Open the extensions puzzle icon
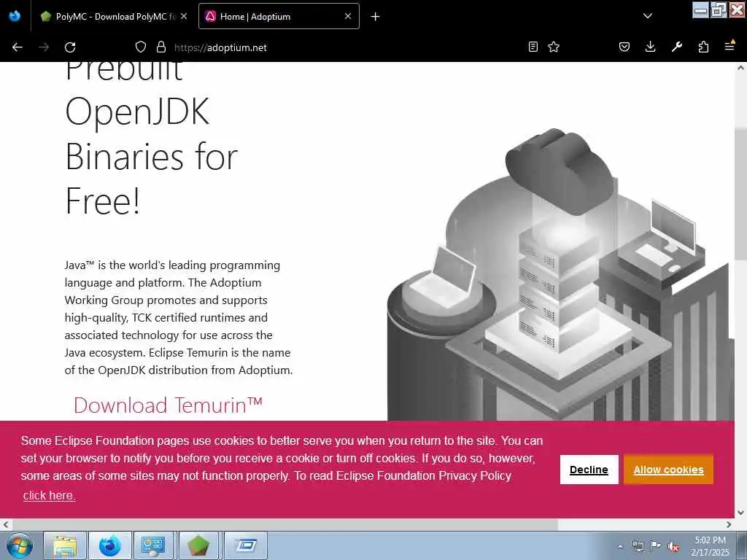The height and width of the screenshot is (560, 747). click(703, 47)
